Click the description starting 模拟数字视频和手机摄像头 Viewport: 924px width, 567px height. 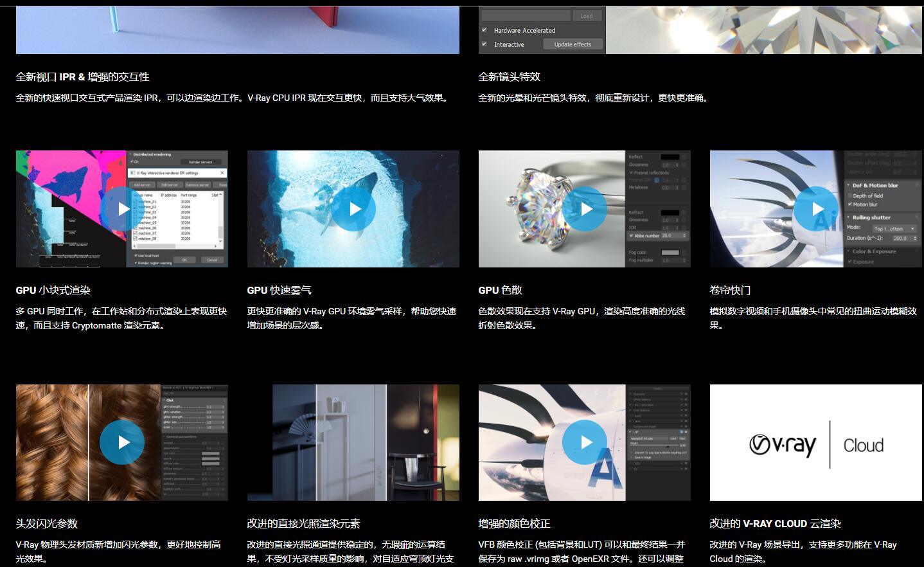coord(813,318)
